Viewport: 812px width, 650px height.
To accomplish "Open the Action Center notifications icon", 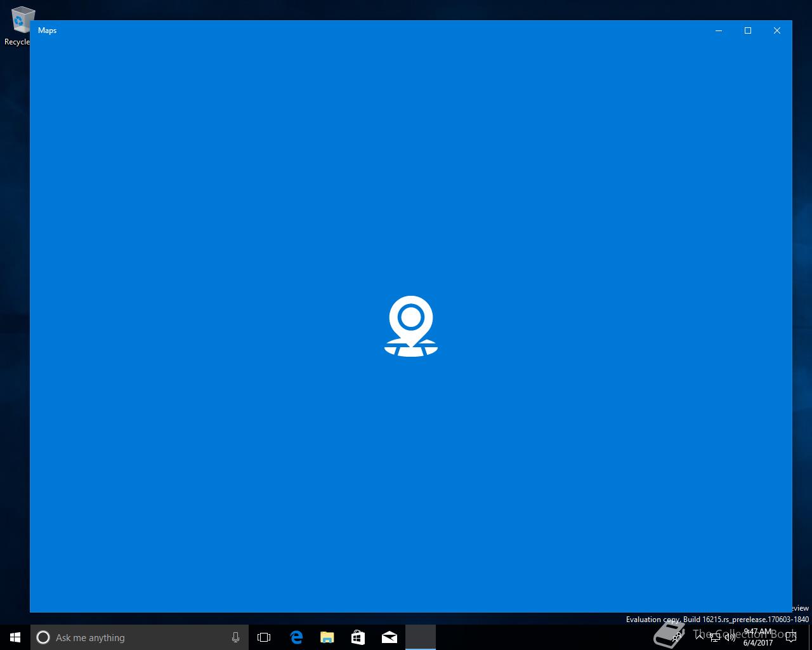I will pos(790,637).
